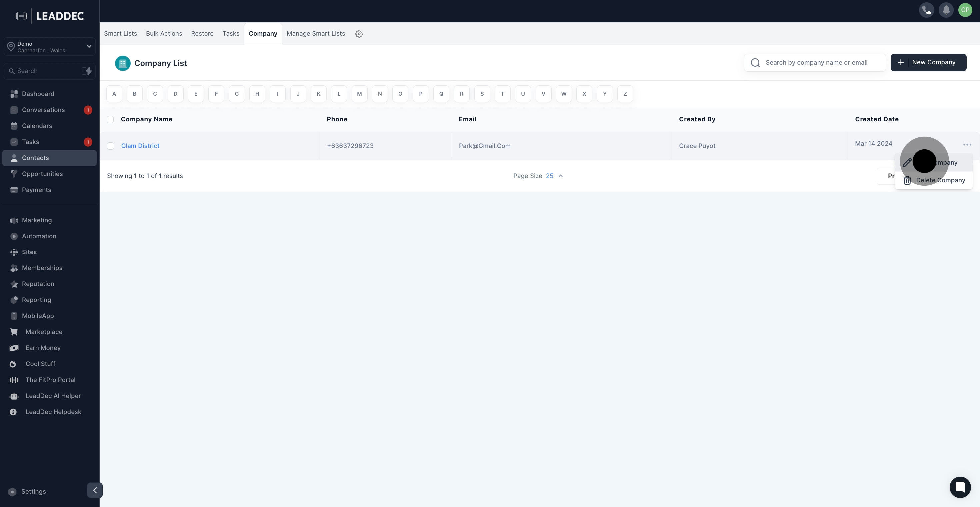Image resolution: width=980 pixels, height=507 pixels.
Task: Click the quick actions lightning icon
Action: tap(87, 71)
